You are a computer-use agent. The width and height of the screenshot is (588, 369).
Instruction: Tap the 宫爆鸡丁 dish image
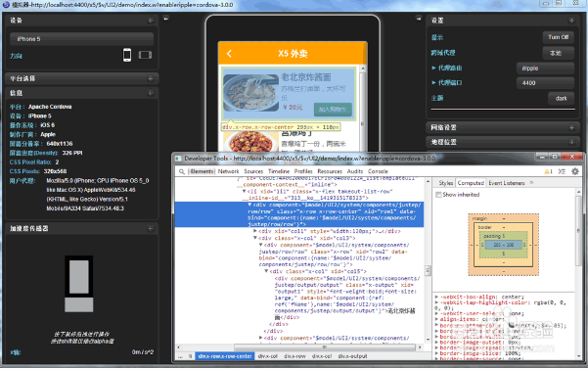pos(250,143)
